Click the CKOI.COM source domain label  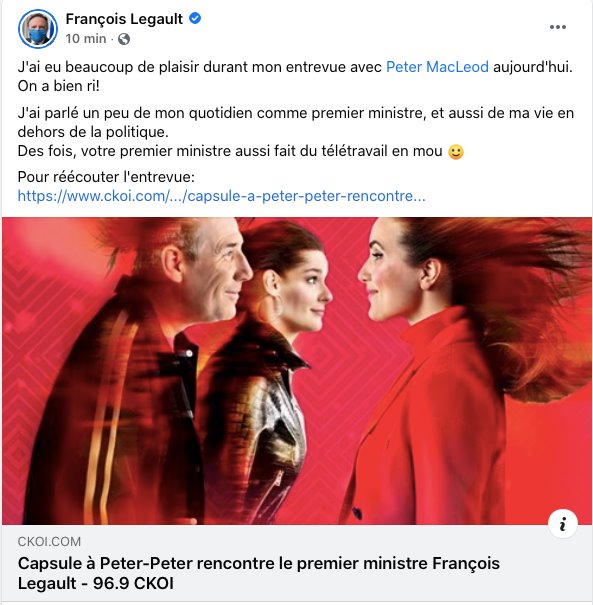[49, 541]
